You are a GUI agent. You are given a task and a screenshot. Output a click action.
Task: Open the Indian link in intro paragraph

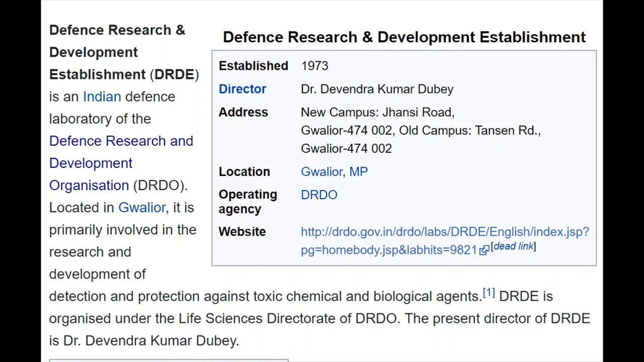[x=102, y=97]
